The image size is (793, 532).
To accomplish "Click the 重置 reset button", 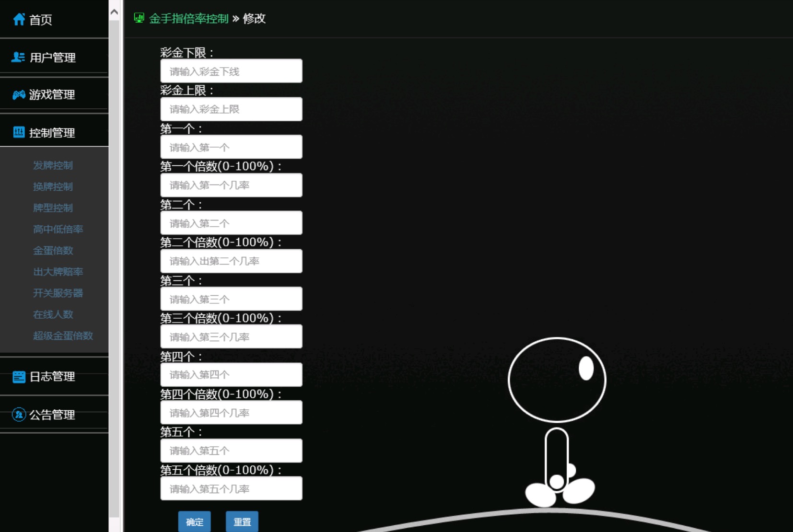I will point(242,522).
